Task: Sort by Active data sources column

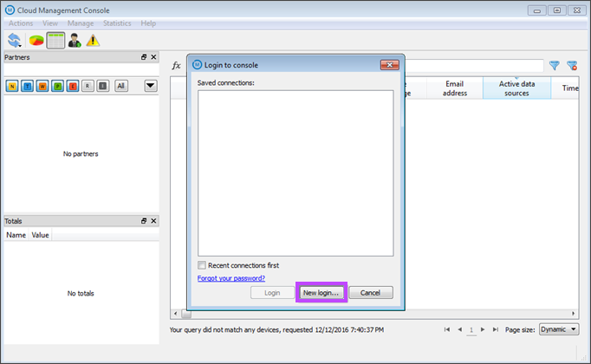Action: pos(516,88)
